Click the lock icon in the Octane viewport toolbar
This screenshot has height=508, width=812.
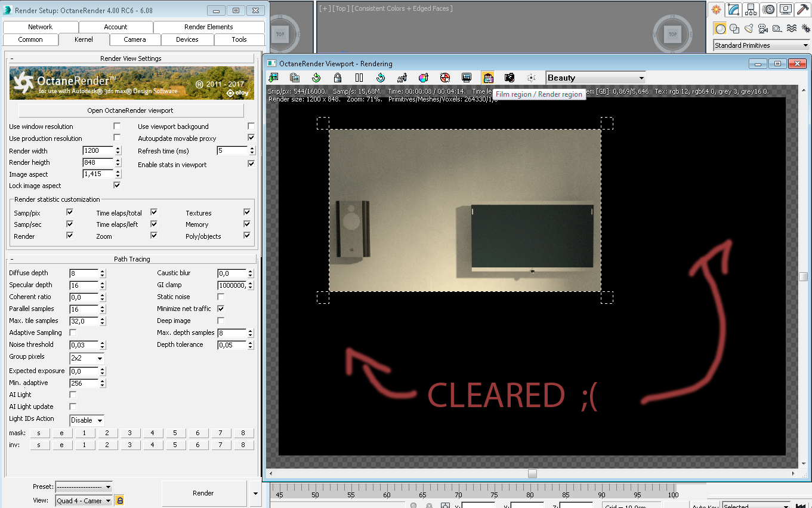tap(338, 78)
